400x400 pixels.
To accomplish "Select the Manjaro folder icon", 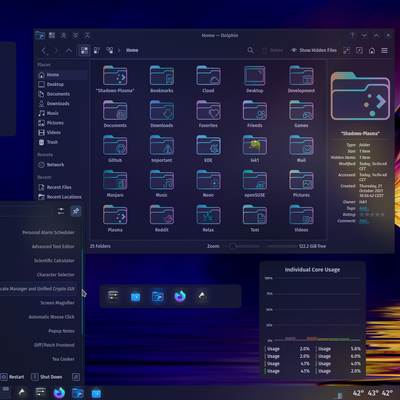I will point(115,180).
